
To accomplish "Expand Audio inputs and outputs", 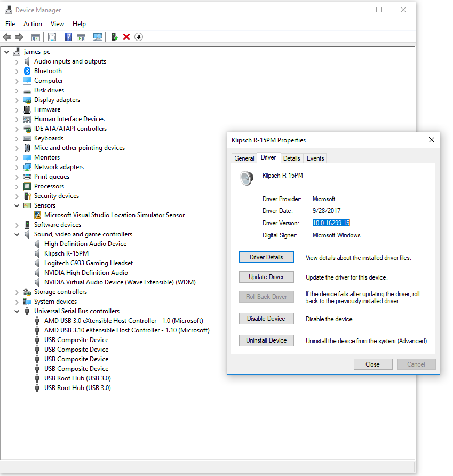I will pos(17,62).
